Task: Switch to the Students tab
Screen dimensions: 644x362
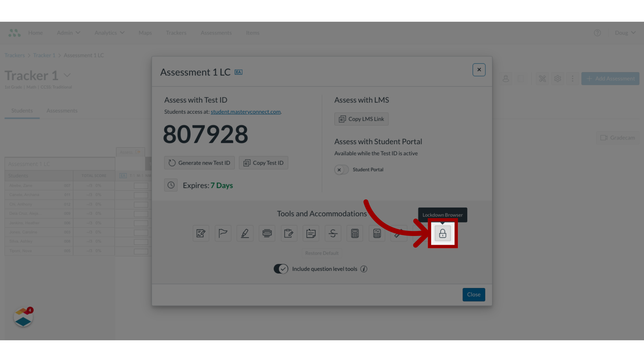Action: (22, 110)
